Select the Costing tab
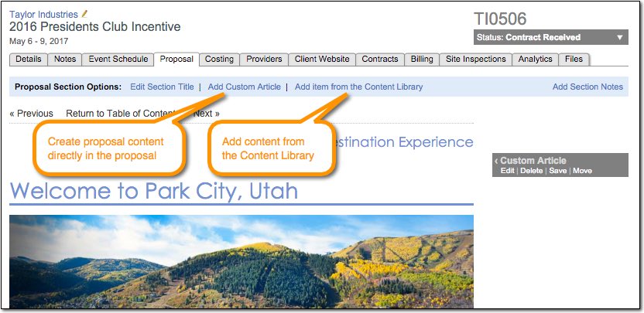Screen dimensions: 644x313 (219, 60)
